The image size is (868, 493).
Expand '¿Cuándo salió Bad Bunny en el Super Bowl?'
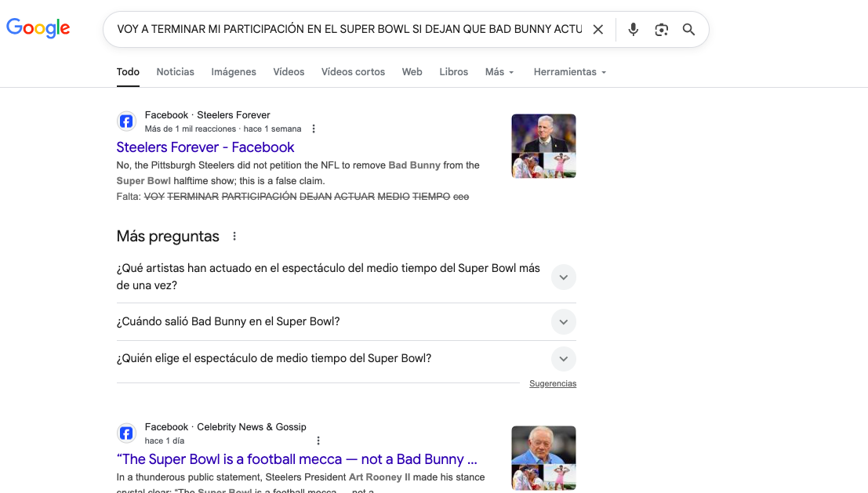[x=563, y=321]
